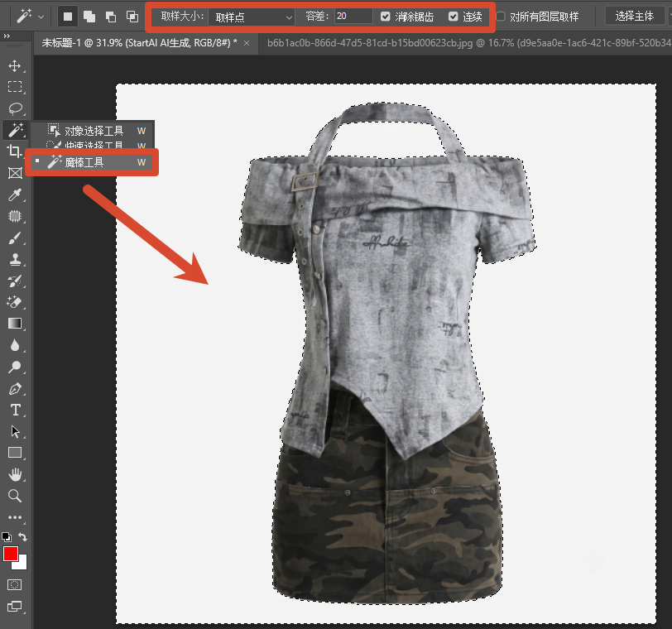Open the 取样大小 dropdown
This screenshot has height=629, width=672.
pyautogui.click(x=252, y=17)
